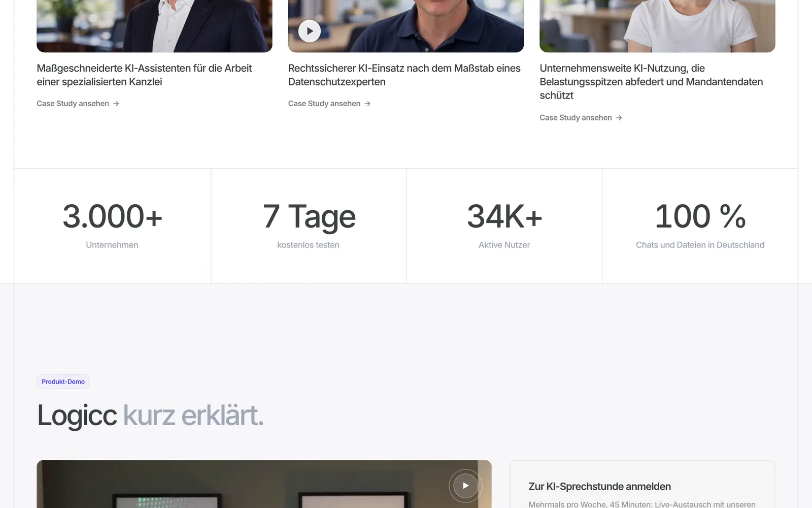Click the 'Unternehmen' label
This screenshot has height=508, width=812.
112,245
